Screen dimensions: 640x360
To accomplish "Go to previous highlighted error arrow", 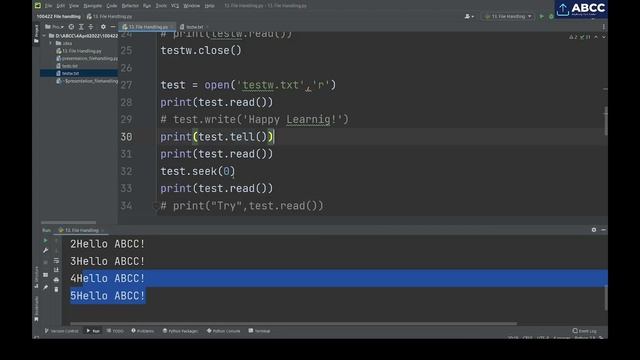I will (x=596, y=37).
